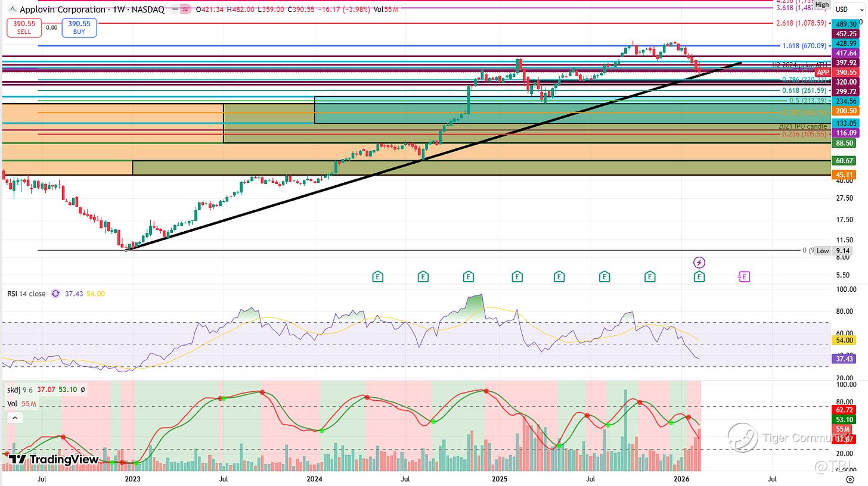Click the Low price marker label
The height and width of the screenshot is (486, 868).
[823, 251]
